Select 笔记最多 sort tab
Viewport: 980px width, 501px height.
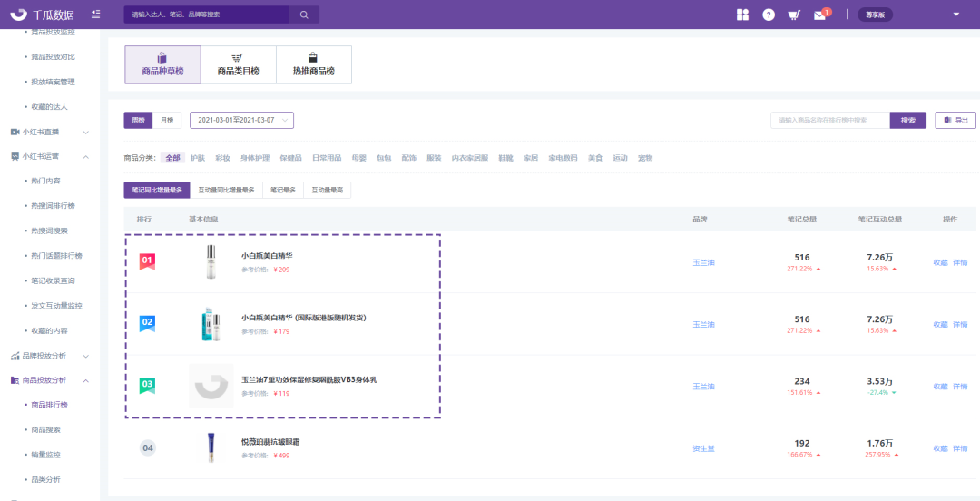pos(282,190)
